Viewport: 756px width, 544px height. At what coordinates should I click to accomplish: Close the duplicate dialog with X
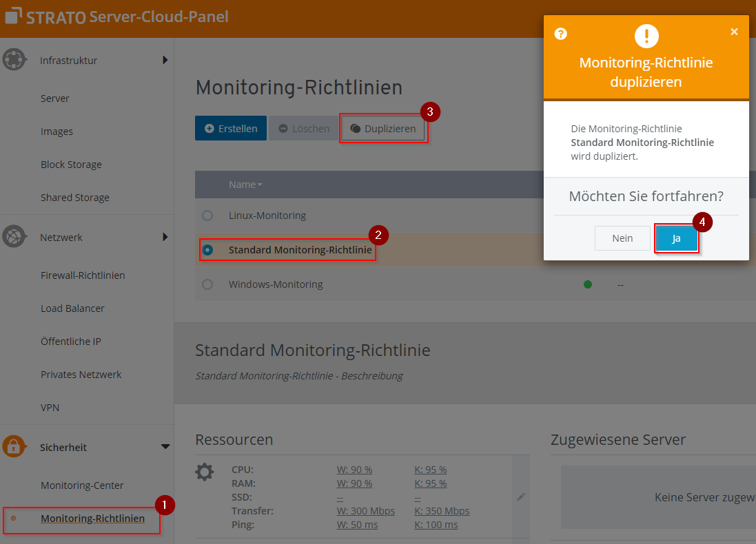click(734, 32)
